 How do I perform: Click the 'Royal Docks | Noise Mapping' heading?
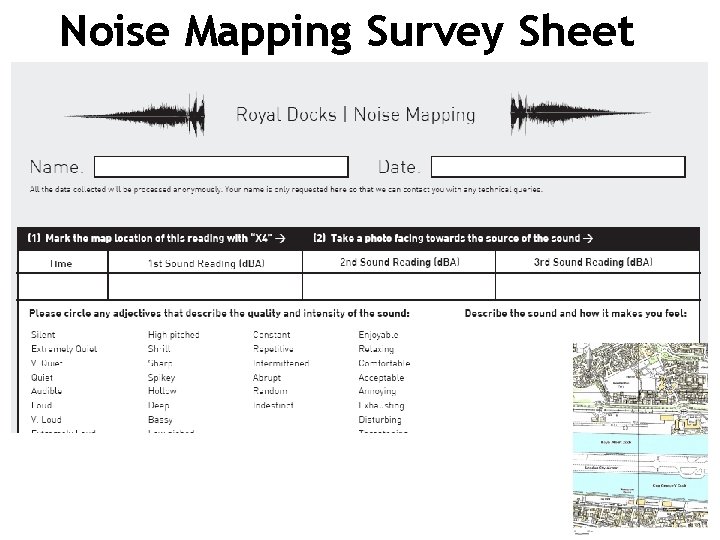tap(355, 115)
